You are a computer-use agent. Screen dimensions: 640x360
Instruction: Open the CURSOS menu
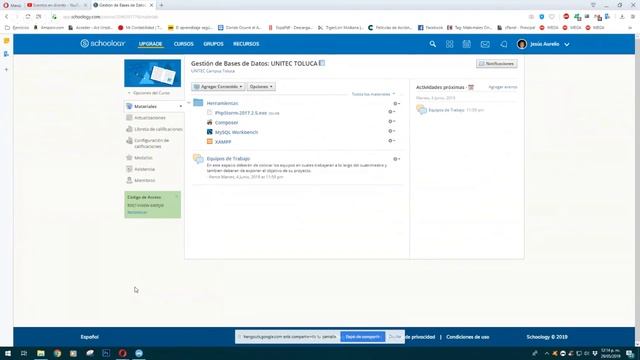pos(184,44)
